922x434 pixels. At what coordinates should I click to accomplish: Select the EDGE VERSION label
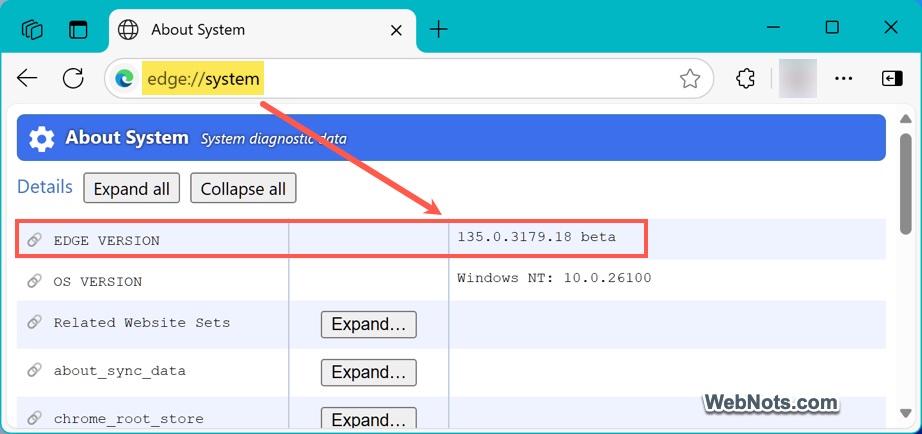106,241
